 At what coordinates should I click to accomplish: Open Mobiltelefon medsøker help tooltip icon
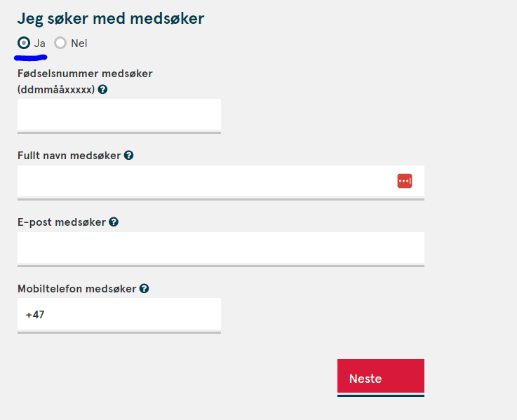144,289
